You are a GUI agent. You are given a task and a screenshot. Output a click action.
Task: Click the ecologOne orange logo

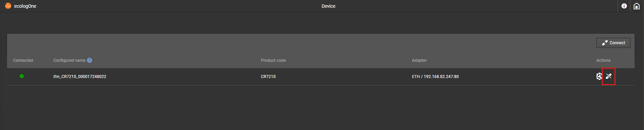pos(8,6)
